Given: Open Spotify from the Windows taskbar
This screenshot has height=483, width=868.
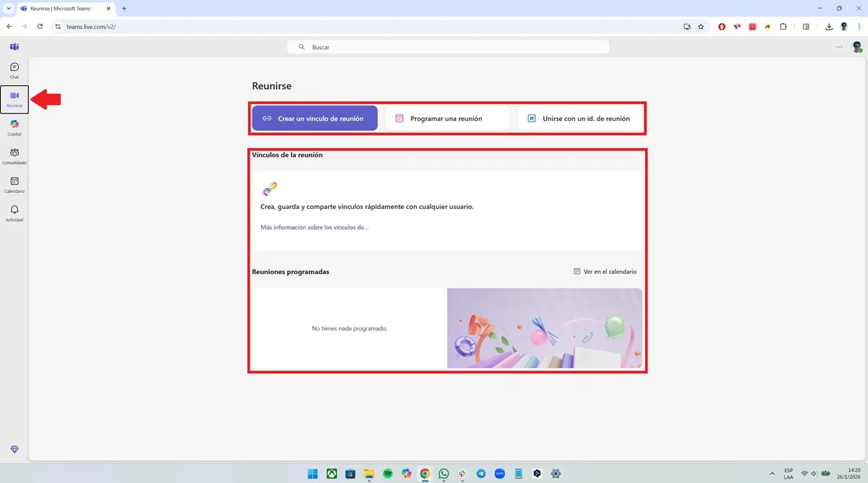Looking at the screenshot, I should [x=388, y=474].
